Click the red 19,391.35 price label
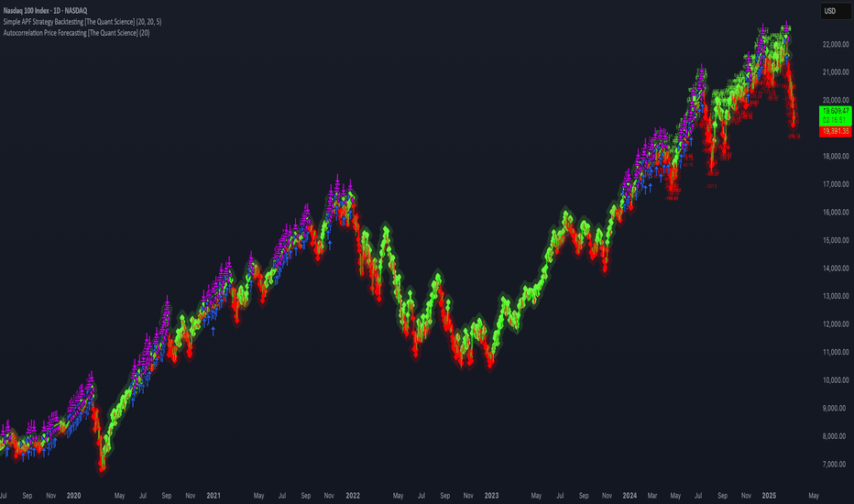Screen dimensions: 854x504 click(x=836, y=131)
